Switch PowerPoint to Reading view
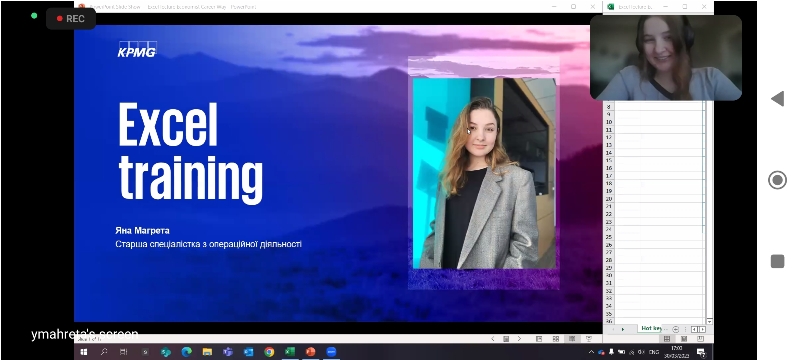Image resolution: width=800 pixels, height=360 pixels. tap(572, 339)
